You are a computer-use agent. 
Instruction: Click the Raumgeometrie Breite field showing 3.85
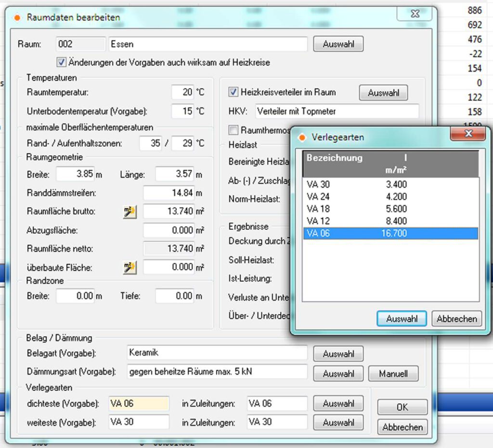point(75,174)
